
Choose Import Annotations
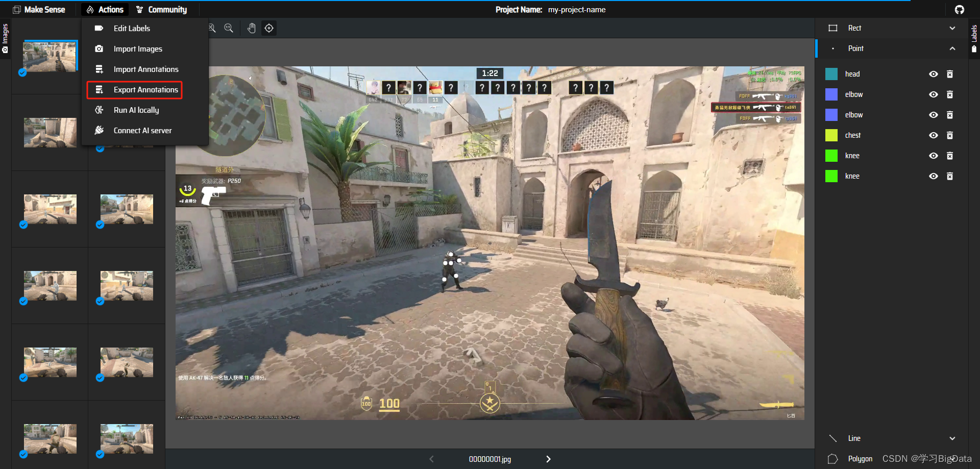pyautogui.click(x=145, y=69)
